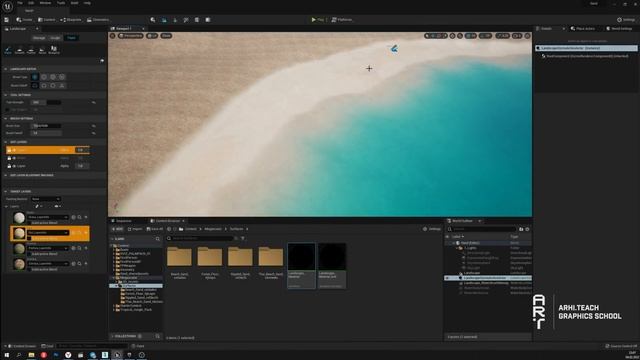Toggle lock on the third edit layer

coord(9,166)
